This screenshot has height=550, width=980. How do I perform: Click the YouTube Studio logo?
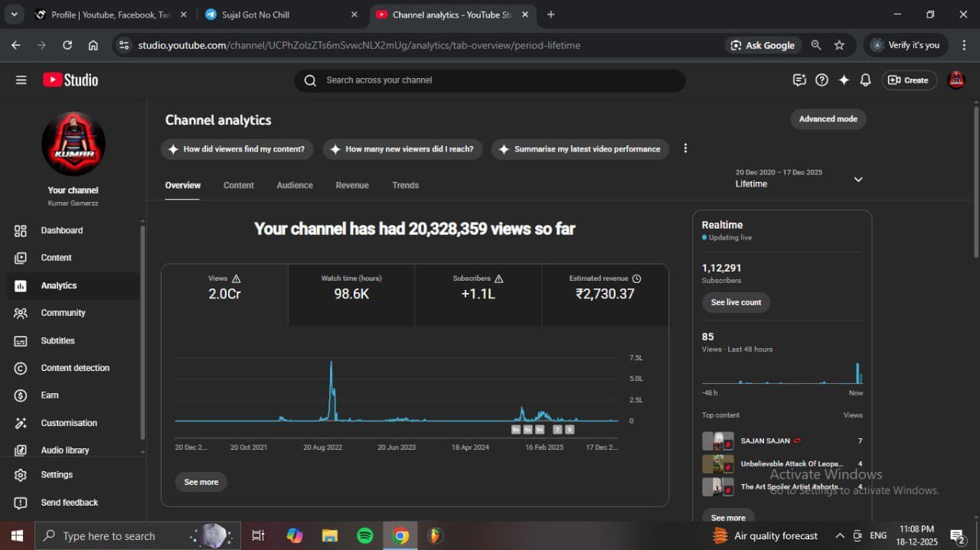click(70, 80)
